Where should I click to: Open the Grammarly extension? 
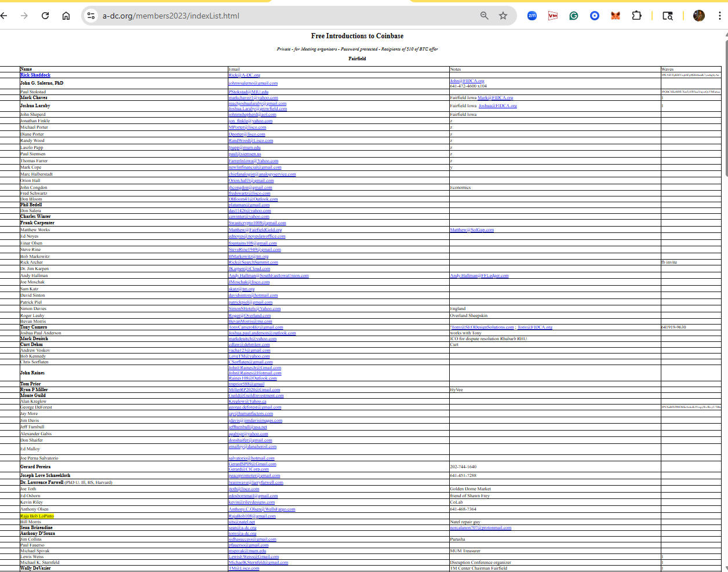[574, 16]
